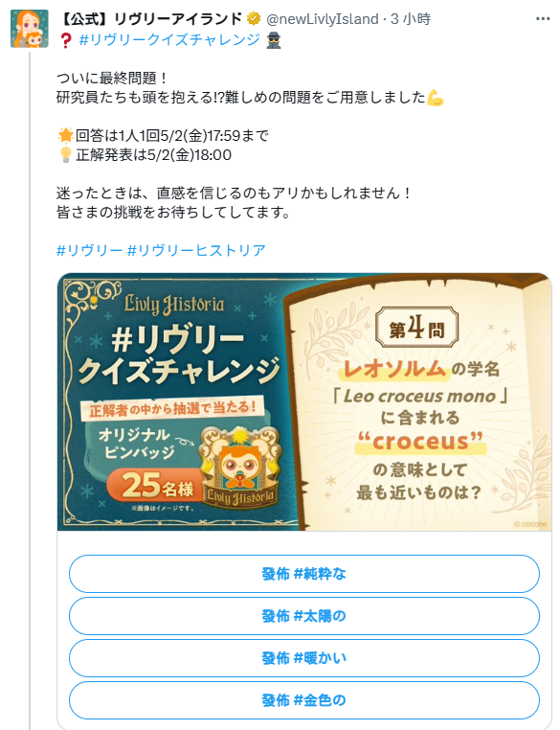
Task: Open the Livly Historia quiz banner image
Action: tap(304, 401)
